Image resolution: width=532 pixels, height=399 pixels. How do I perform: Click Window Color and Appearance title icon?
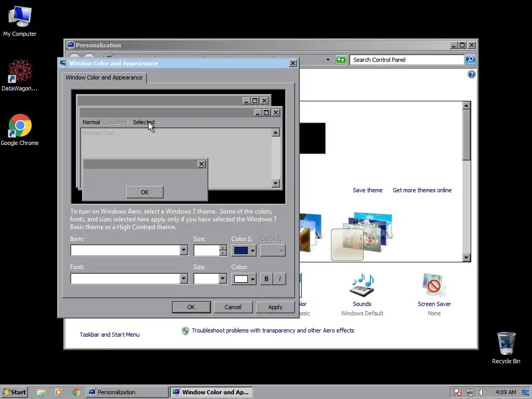tap(63, 63)
